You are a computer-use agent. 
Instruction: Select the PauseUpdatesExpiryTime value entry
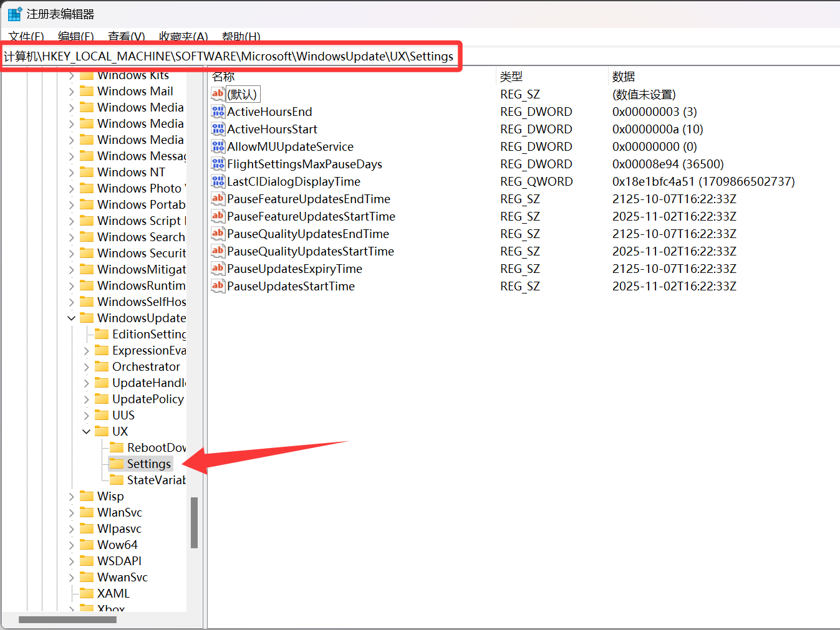294,269
